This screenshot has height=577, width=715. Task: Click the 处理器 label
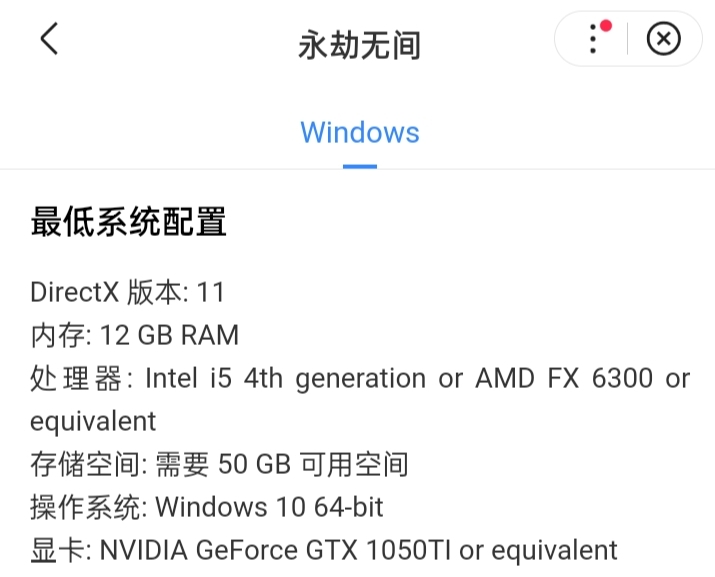(76, 378)
